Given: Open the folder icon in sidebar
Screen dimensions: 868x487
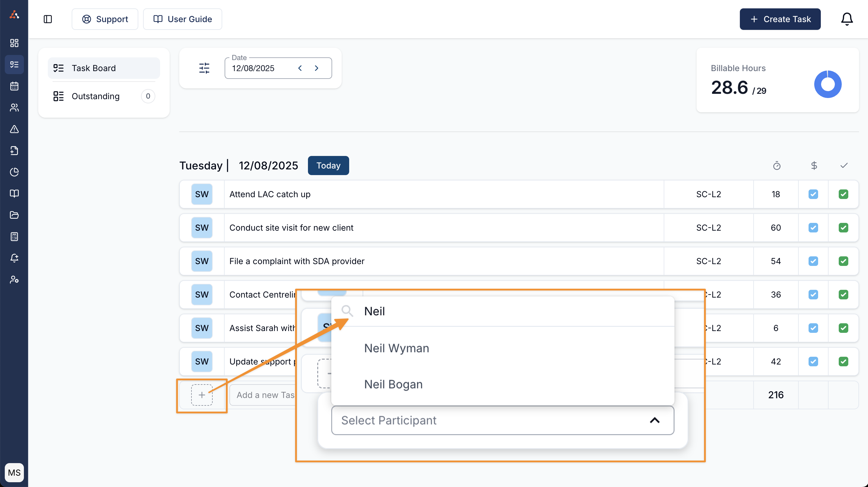Looking at the screenshot, I should click(x=14, y=215).
